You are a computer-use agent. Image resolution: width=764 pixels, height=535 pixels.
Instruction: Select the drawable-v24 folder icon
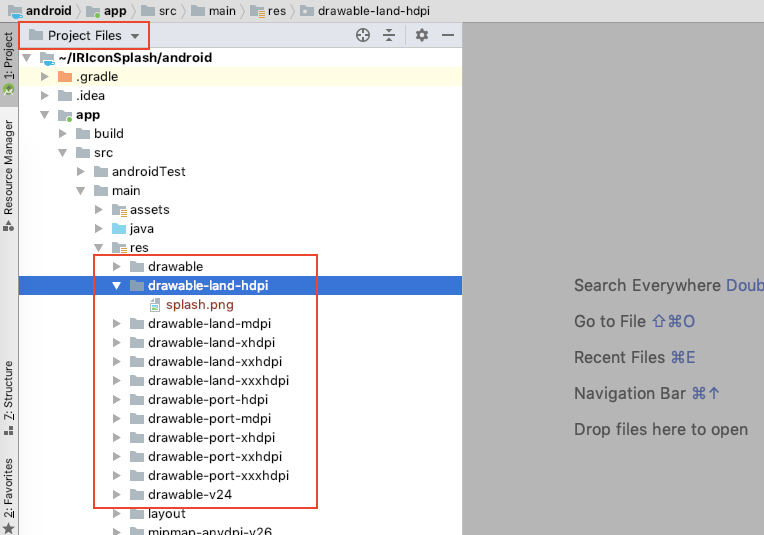[137, 495]
